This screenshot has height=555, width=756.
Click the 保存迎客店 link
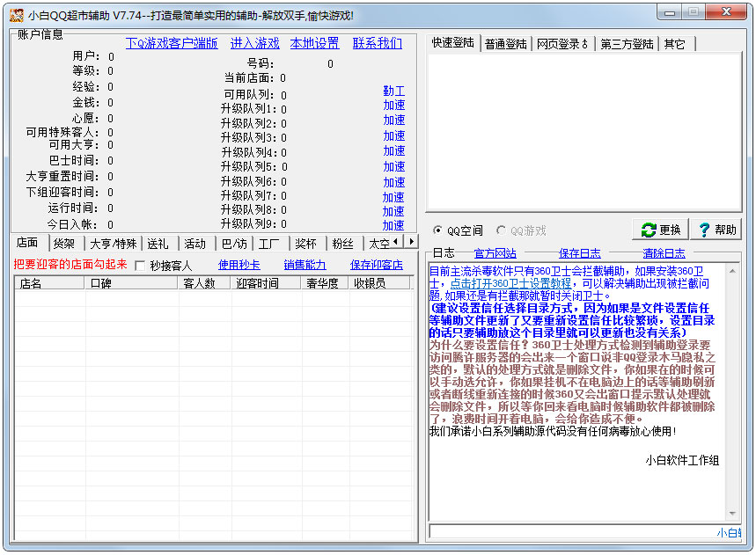[x=377, y=265]
